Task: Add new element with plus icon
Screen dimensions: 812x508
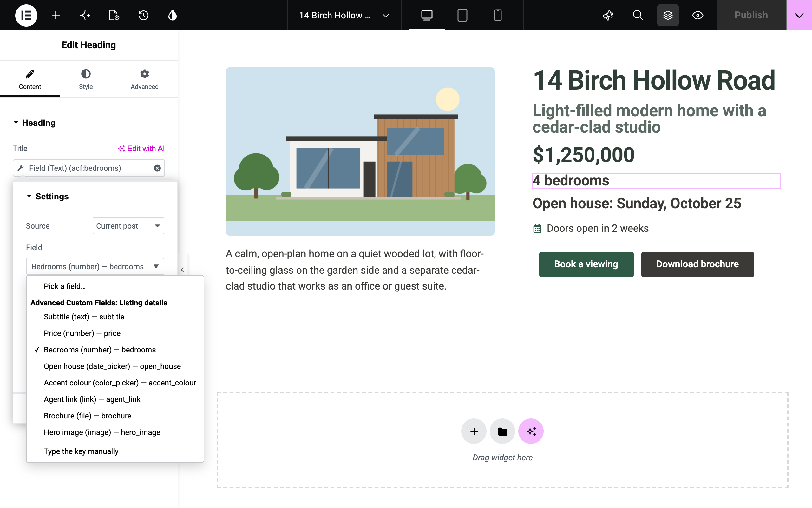Action: (x=56, y=15)
